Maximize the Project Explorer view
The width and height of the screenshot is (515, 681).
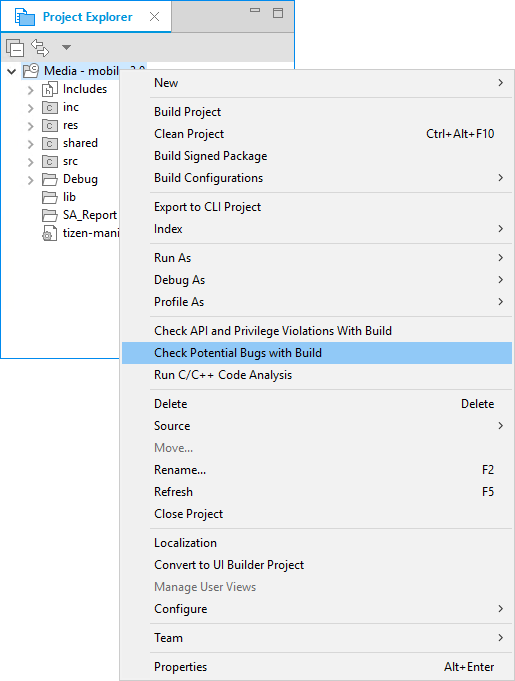278,13
